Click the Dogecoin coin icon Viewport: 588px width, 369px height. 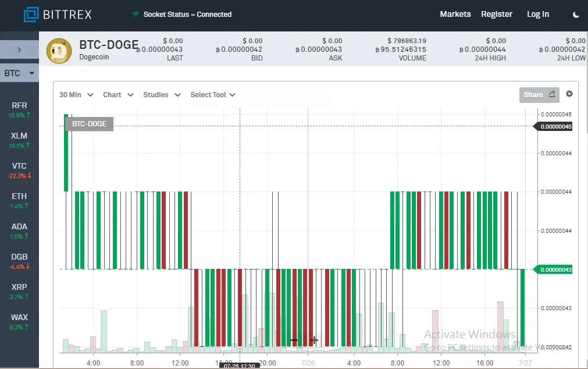pos(59,51)
